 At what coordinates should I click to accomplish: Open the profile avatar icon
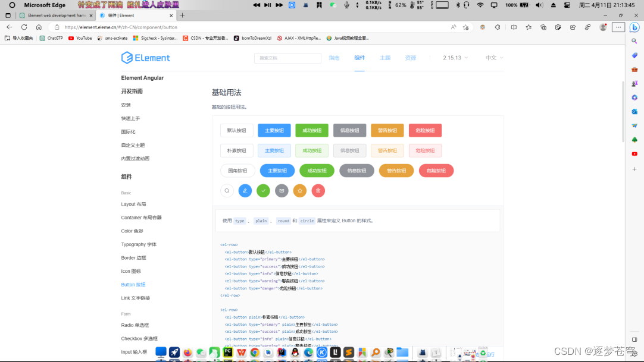point(603,27)
